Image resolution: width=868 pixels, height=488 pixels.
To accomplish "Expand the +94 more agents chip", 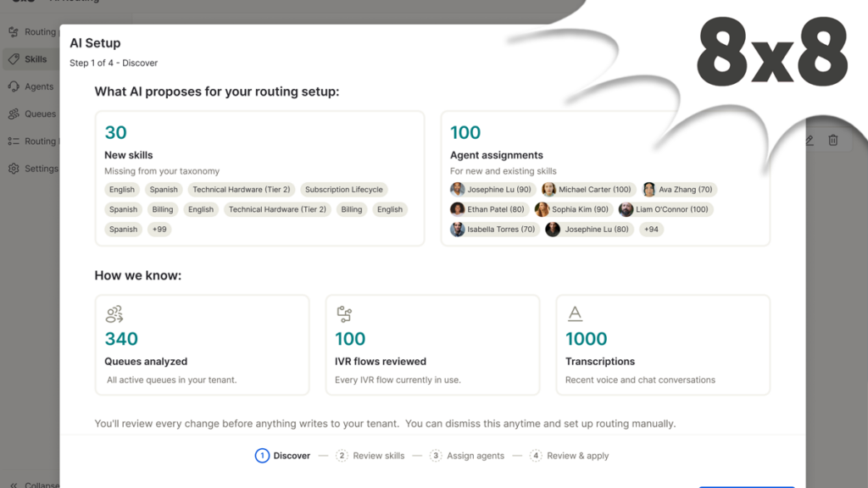I will pos(651,229).
